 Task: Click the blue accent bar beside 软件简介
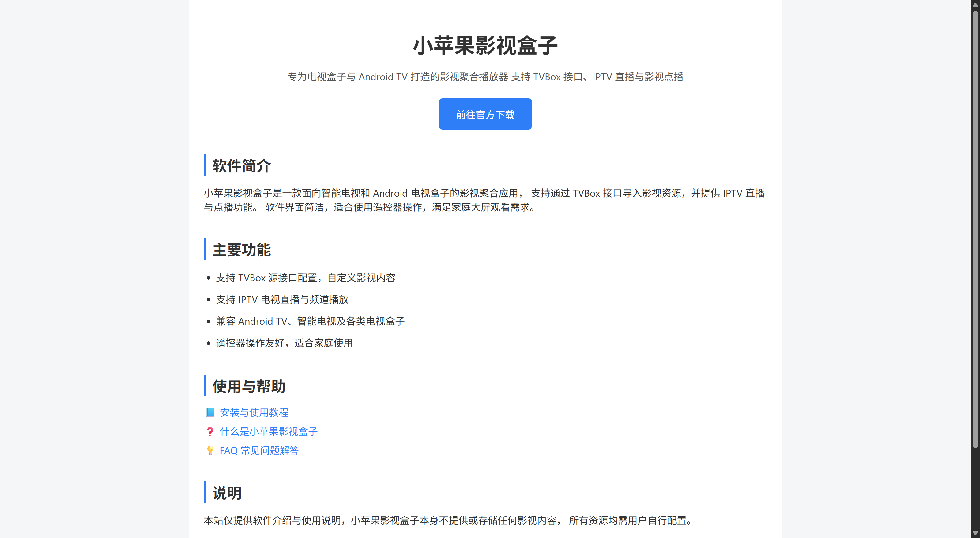(x=205, y=166)
